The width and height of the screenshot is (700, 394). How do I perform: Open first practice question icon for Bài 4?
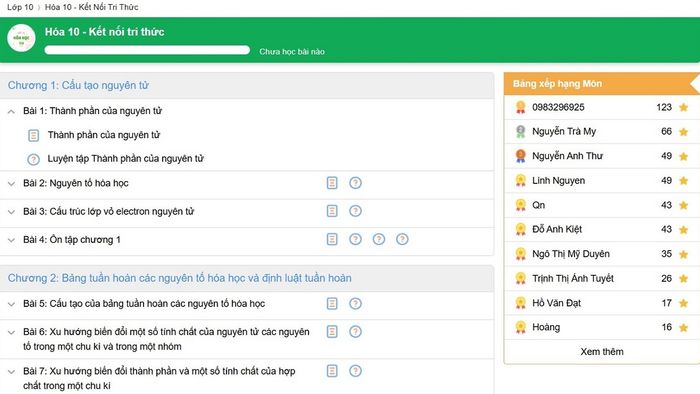coord(355,239)
